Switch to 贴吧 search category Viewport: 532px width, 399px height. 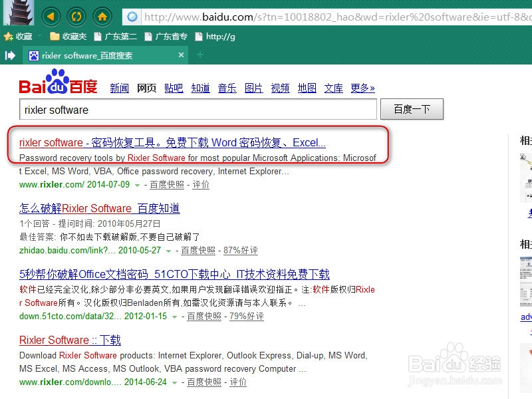(x=174, y=88)
